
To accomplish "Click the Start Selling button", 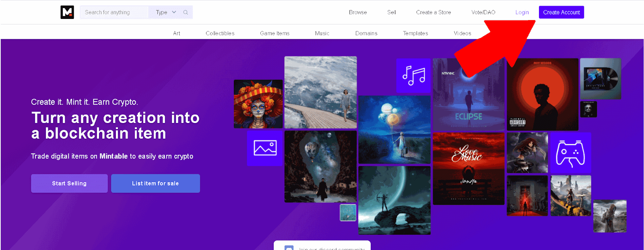I will (x=69, y=183).
